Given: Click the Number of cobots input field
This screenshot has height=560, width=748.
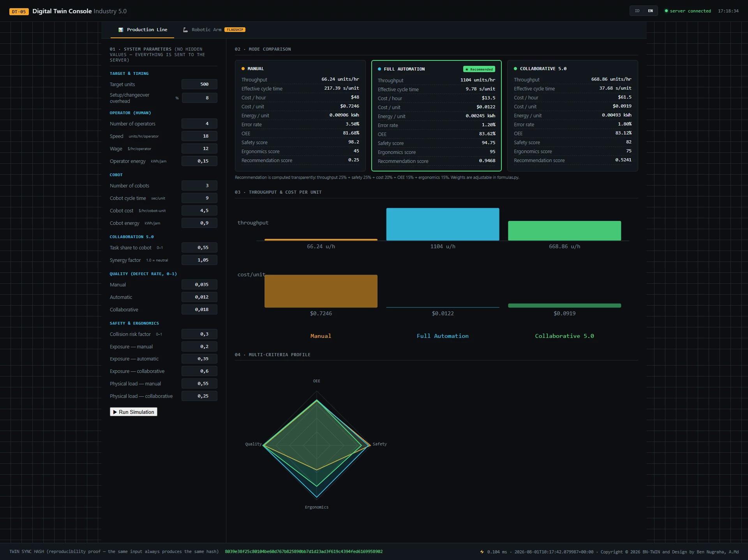Looking at the screenshot, I should 199,185.
